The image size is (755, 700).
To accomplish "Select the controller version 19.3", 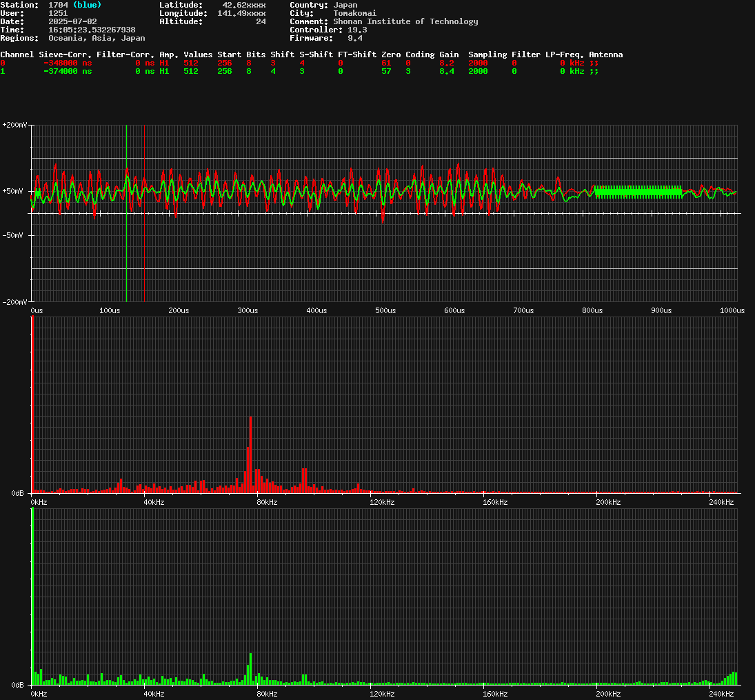I will point(357,30).
